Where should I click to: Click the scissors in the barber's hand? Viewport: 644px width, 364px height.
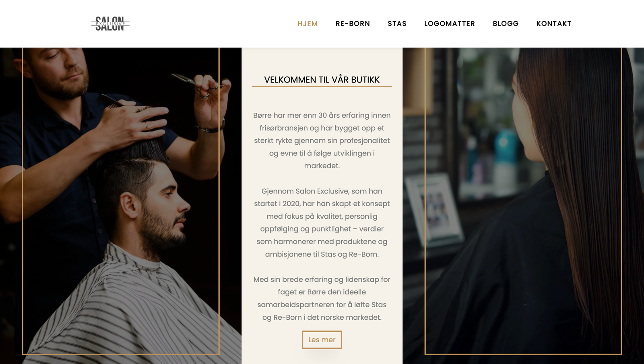point(197,85)
